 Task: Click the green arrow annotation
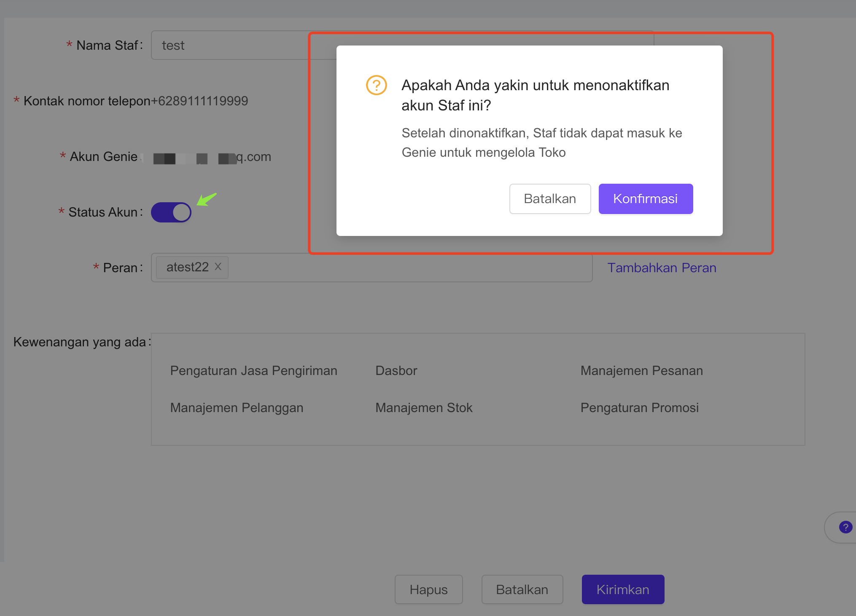207,199
